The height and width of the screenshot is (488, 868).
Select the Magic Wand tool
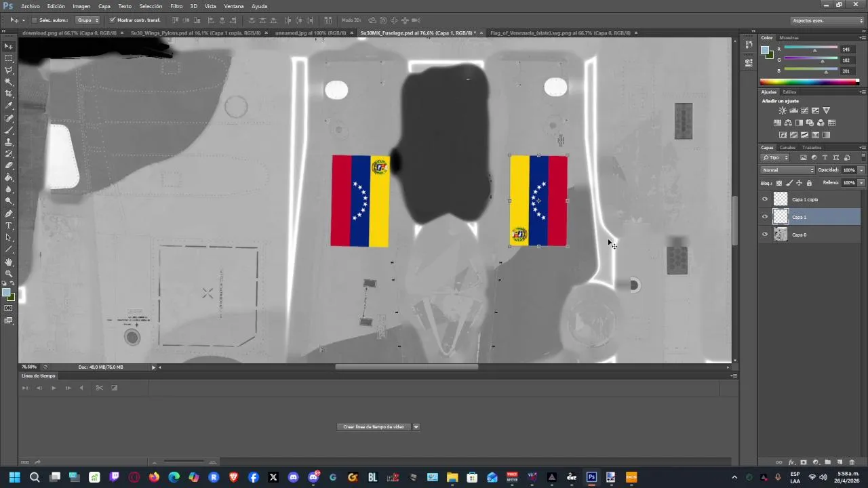(x=9, y=82)
